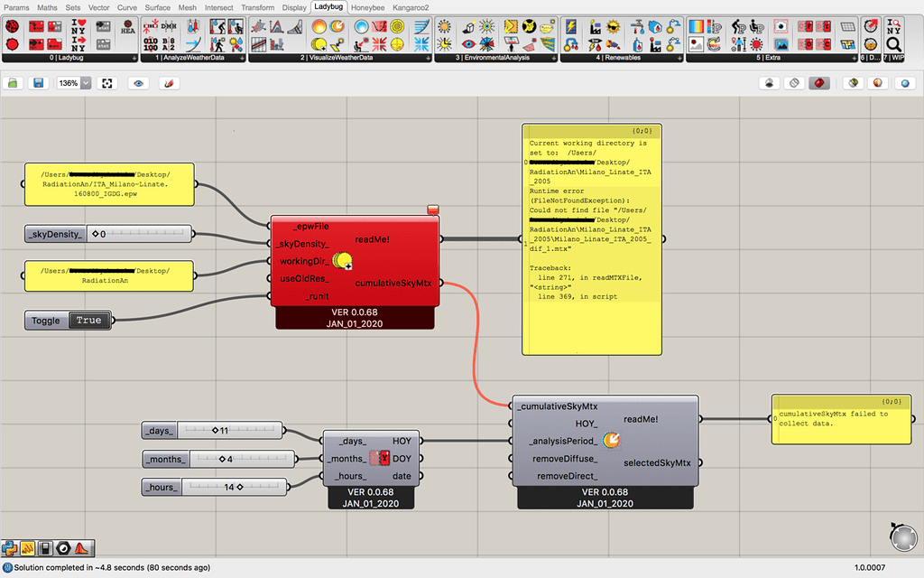The height and width of the screenshot is (578, 924).
Task: Click the save document icon on canvas toolbar
Action: coord(38,82)
